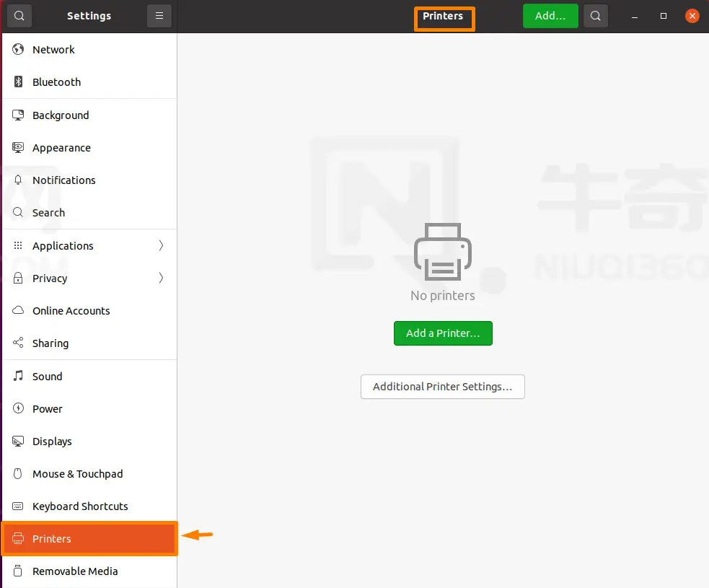This screenshot has height=588, width=709.
Task: Click the Background monitor icon
Action: [x=18, y=115]
